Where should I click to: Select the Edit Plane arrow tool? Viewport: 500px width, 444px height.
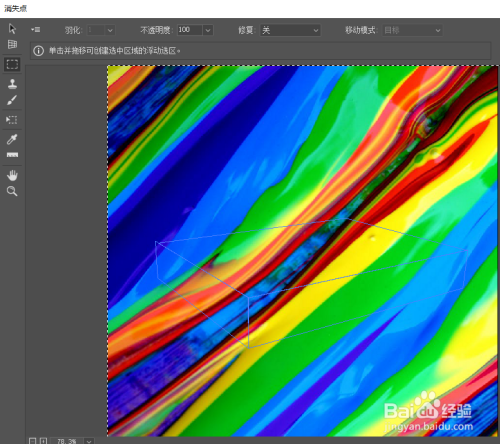(x=12, y=29)
